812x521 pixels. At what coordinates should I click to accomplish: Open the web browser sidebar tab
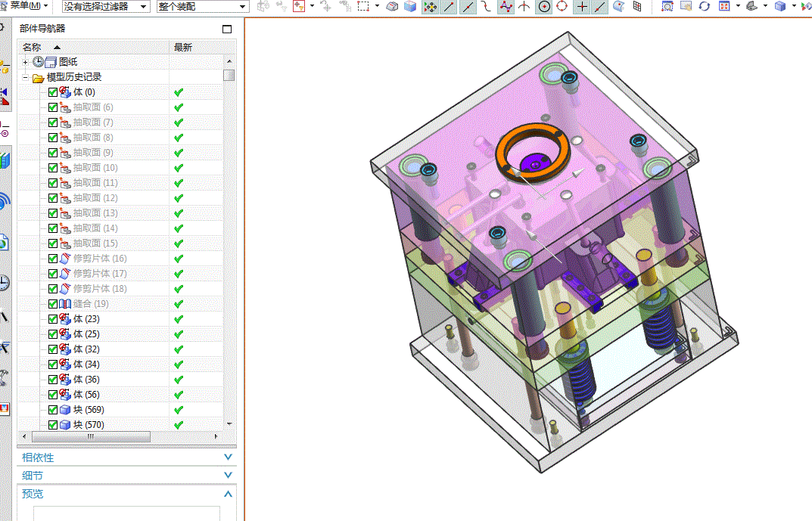[x=4, y=242]
